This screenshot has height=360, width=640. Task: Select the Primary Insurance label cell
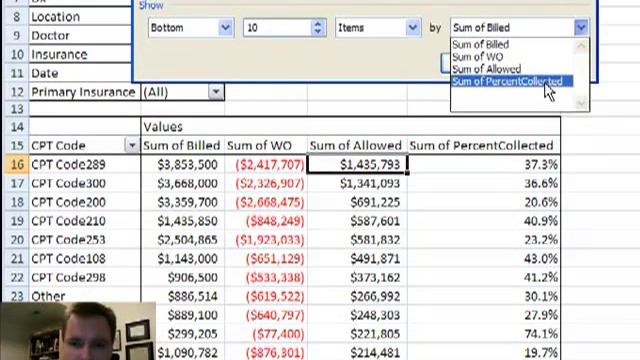pyautogui.click(x=84, y=92)
